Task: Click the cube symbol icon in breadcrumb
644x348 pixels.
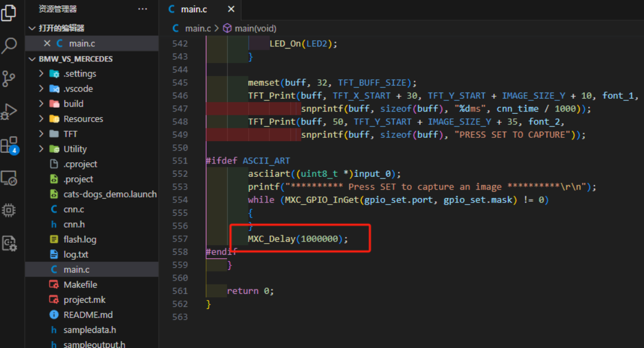Action: [x=227, y=28]
